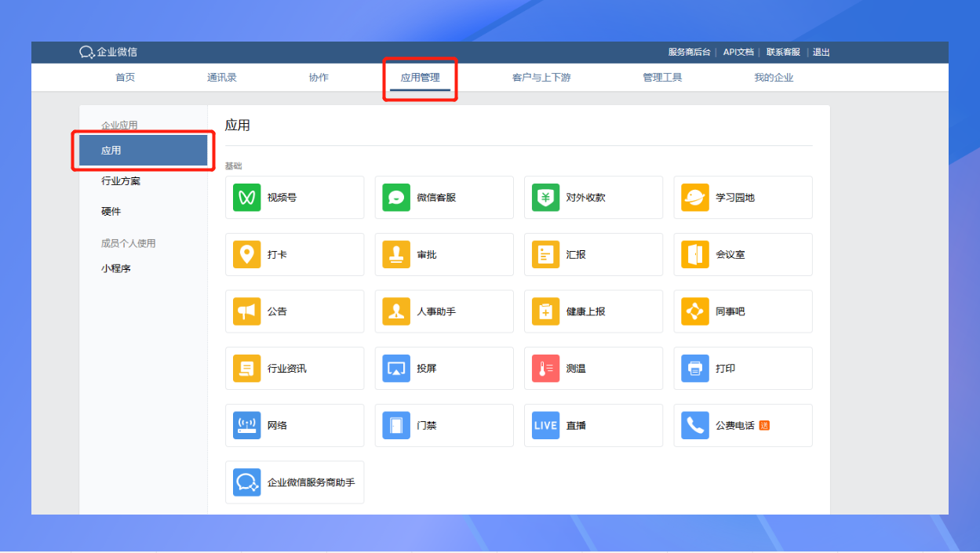Click the orange 送 badge

click(x=764, y=425)
